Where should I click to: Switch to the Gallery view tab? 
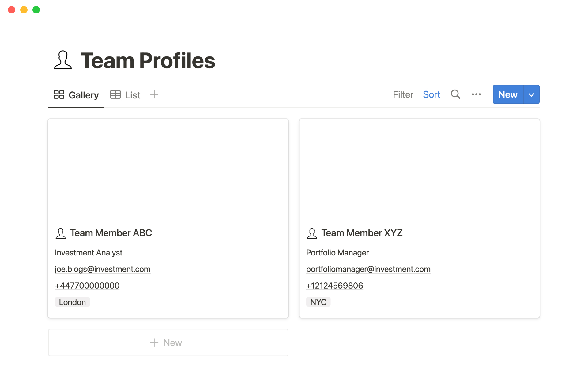(x=76, y=95)
